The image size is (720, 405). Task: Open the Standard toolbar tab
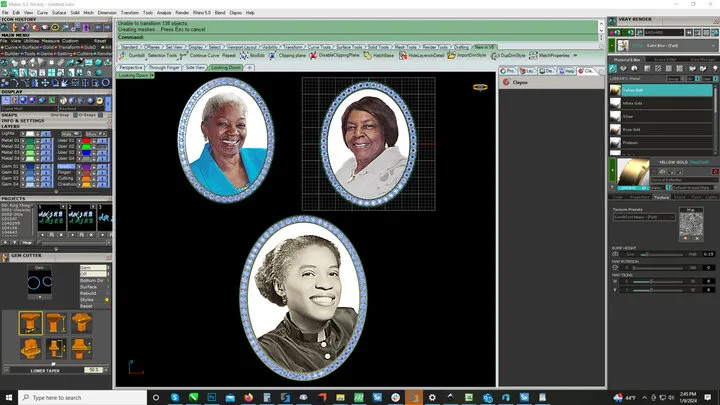click(x=129, y=47)
